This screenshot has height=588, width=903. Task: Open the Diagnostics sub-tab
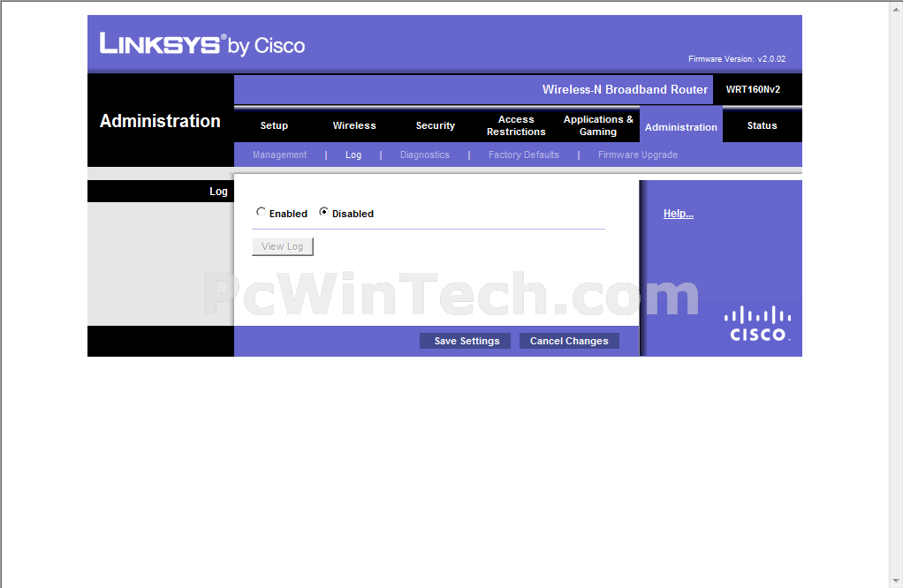click(424, 155)
